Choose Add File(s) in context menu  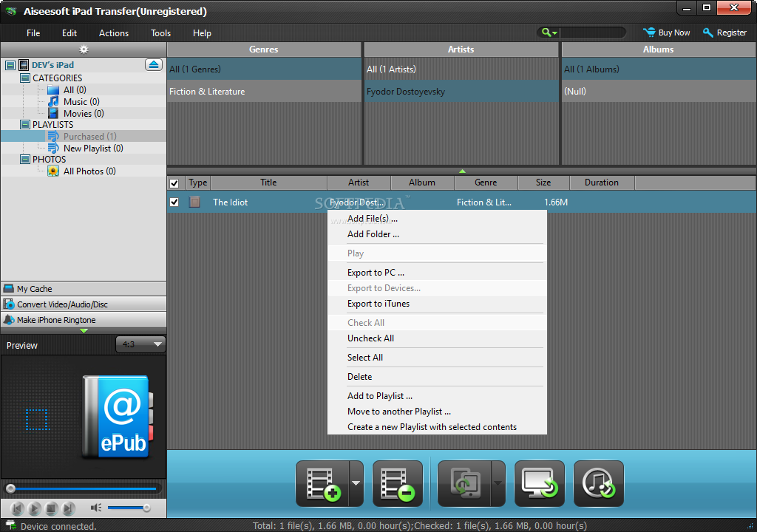[437, 219]
